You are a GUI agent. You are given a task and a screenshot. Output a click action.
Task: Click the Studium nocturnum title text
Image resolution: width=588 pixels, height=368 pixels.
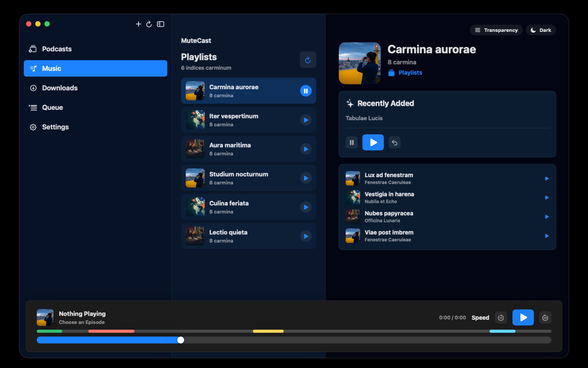[x=239, y=174]
